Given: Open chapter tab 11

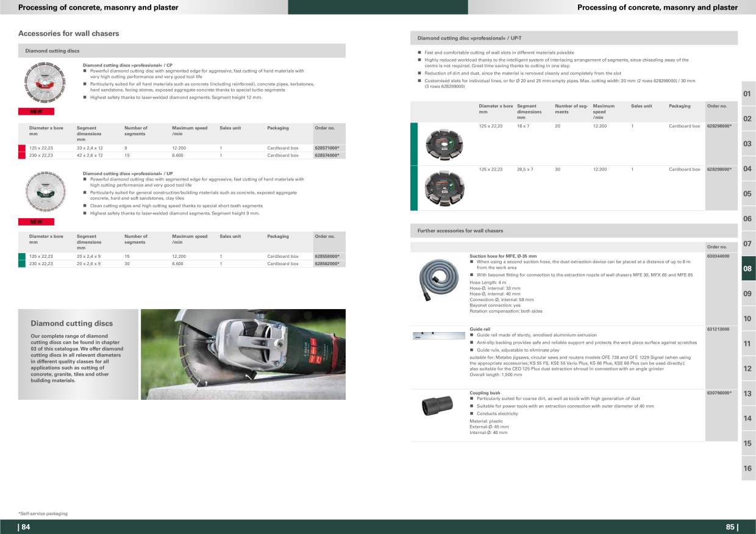Looking at the screenshot, I should click(748, 343).
